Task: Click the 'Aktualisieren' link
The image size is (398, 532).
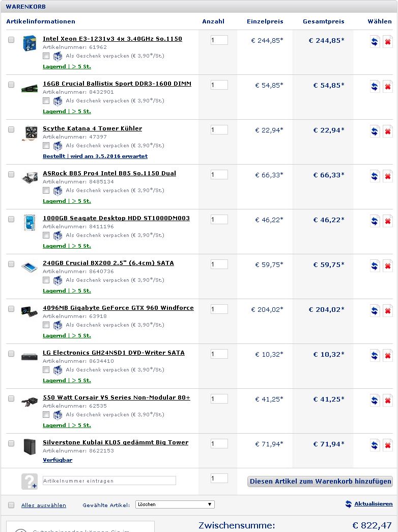Action: [373, 503]
